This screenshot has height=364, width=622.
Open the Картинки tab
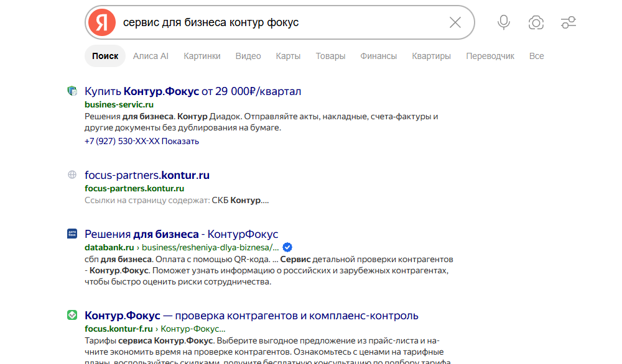[202, 57]
